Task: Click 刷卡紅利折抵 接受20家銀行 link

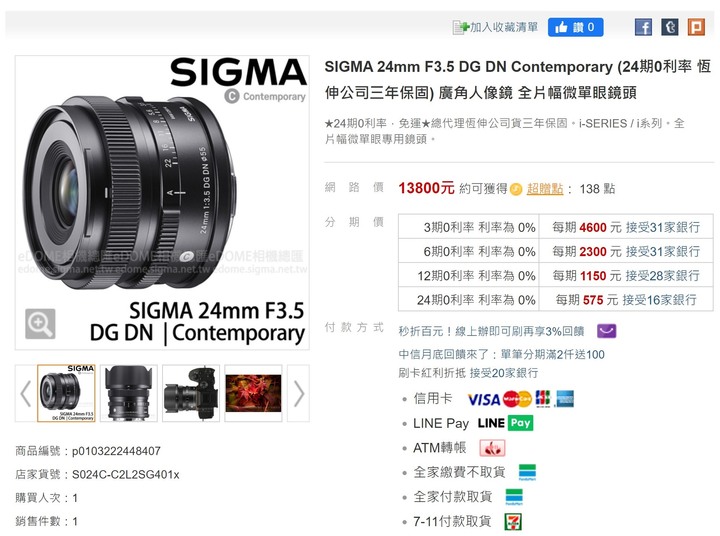Action: [468, 373]
